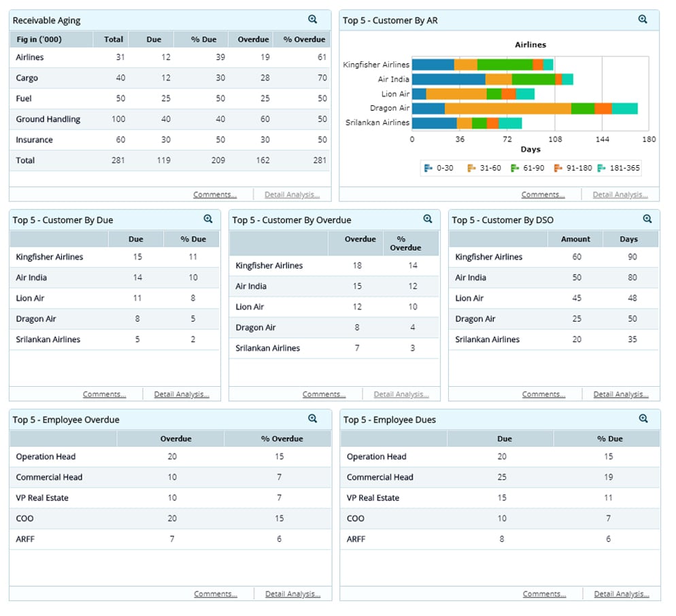Click 'Airlines' row in Receivable Aging table
676x616 pixels.
click(x=170, y=57)
